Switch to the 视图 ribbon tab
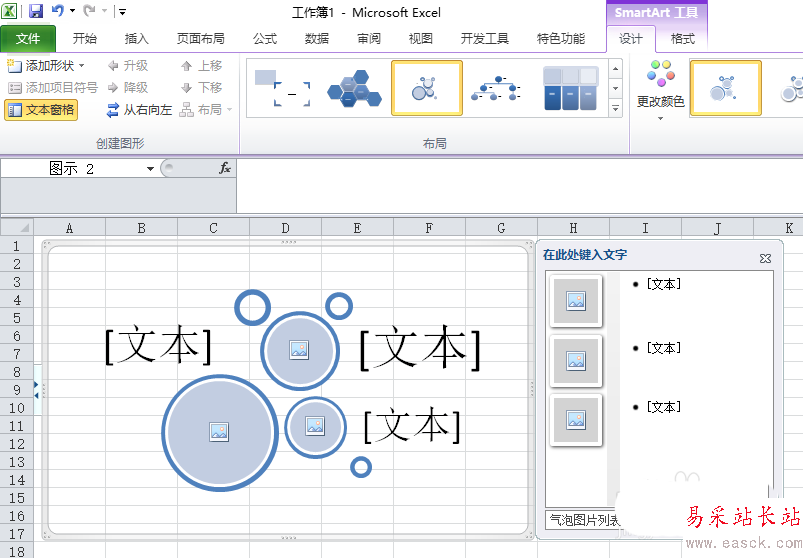The width and height of the screenshot is (803, 558). (420, 38)
